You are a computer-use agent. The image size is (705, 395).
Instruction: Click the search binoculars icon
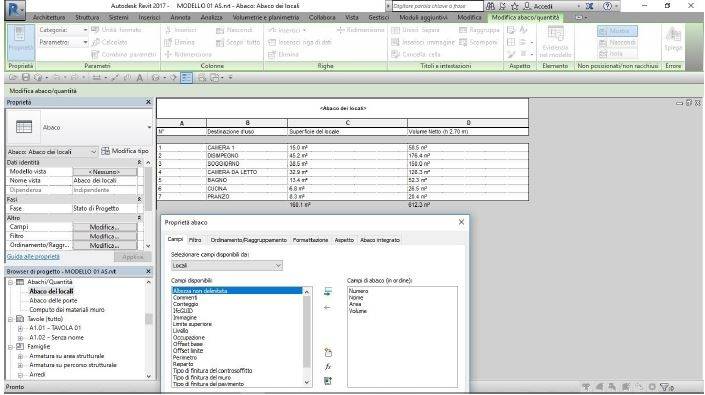(x=491, y=6)
